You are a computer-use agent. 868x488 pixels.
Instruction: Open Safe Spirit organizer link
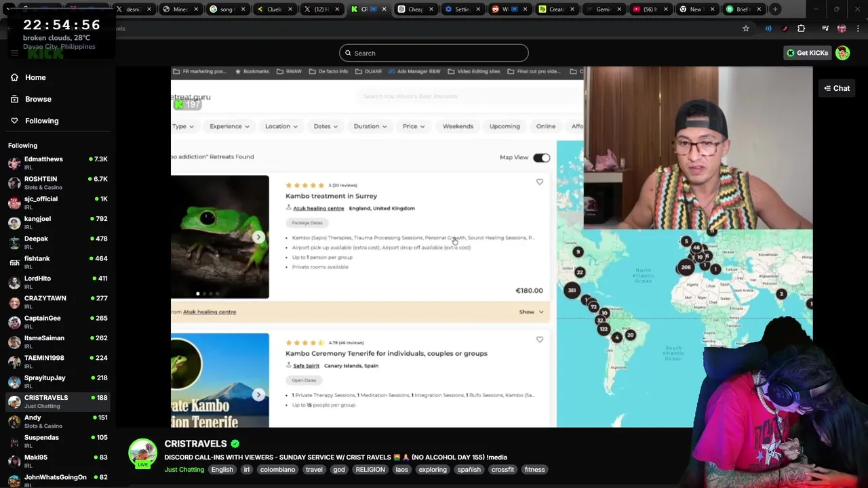(x=306, y=365)
